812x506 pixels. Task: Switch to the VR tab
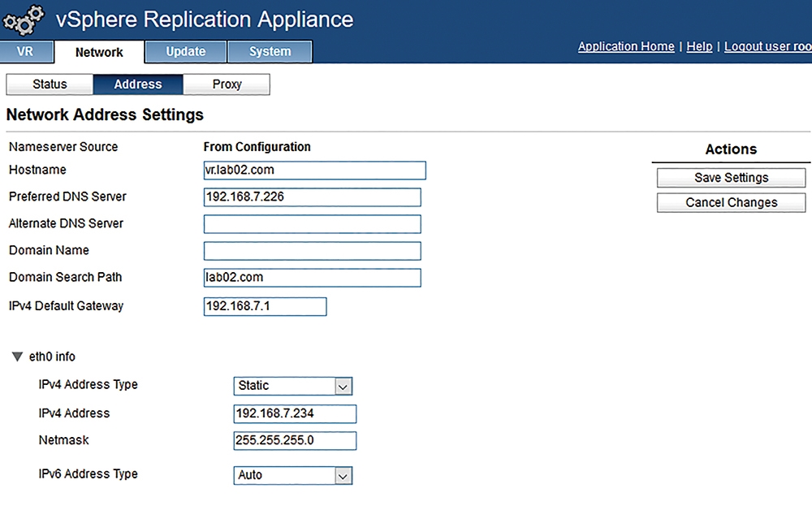tap(27, 52)
